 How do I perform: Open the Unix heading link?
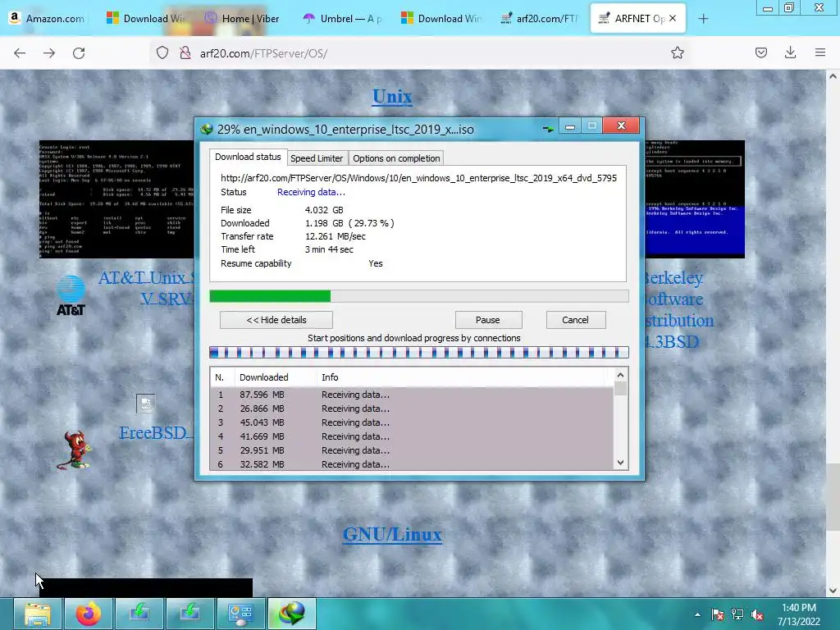coord(392,97)
